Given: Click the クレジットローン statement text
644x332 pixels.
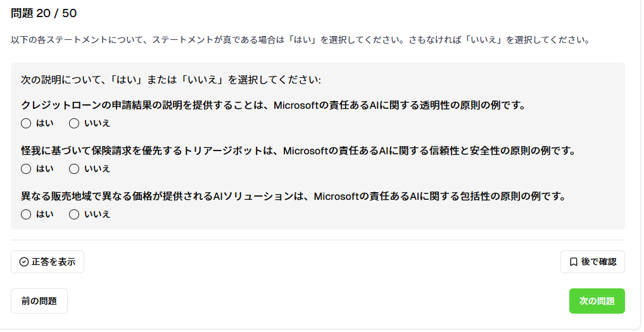Looking at the screenshot, I should [x=274, y=106].
